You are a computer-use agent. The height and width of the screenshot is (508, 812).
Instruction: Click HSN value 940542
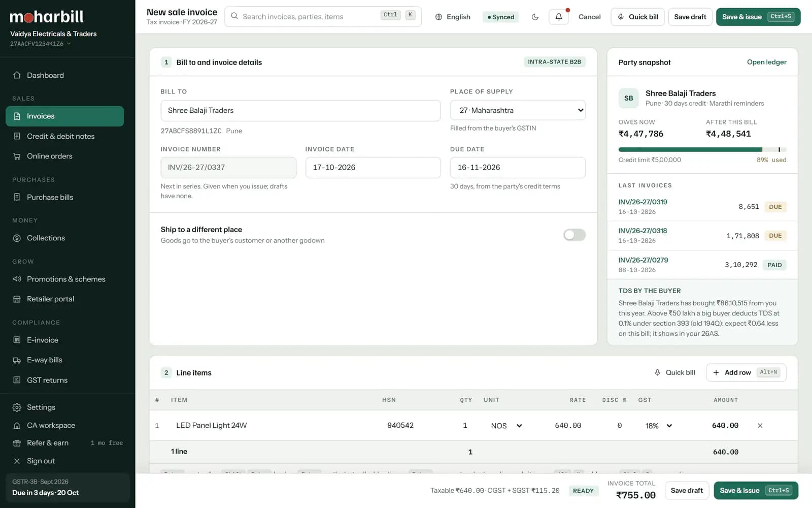[400, 425]
